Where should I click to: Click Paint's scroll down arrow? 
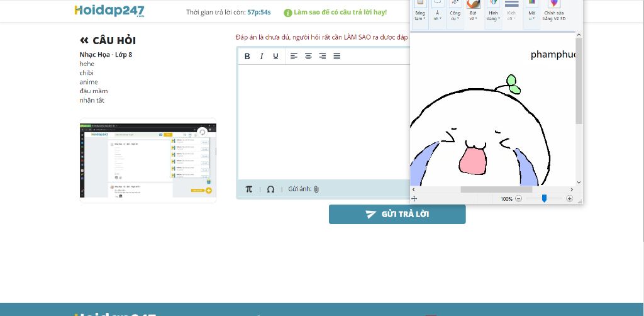tap(579, 183)
